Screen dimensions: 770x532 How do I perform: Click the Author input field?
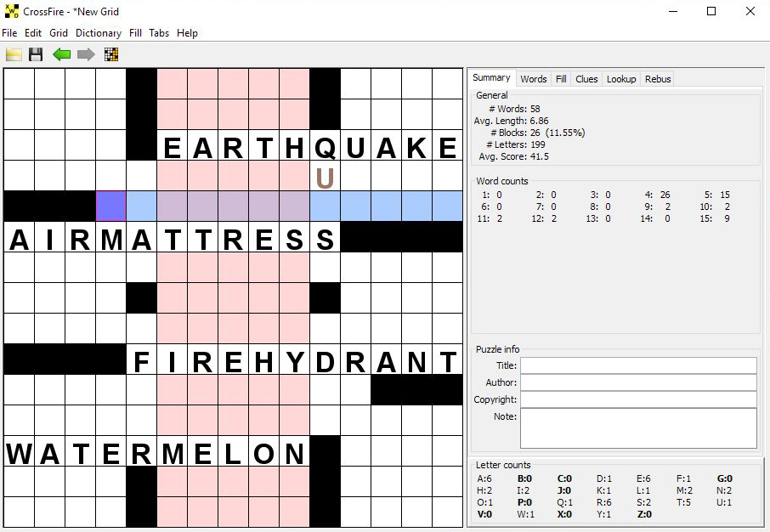tap(637, 382)
